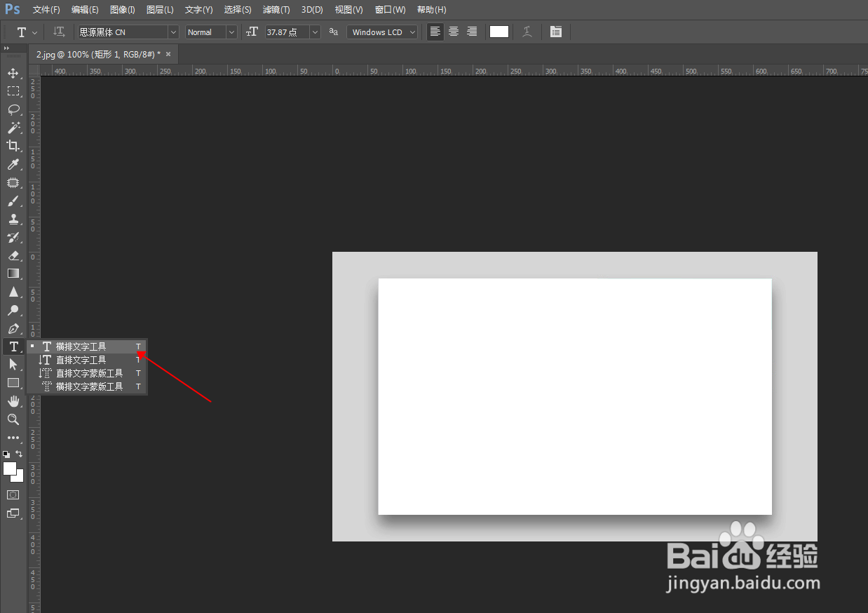This screenshot has width=868, height=613.
Task: Switch to the 2.jpg document tab
Action: (x=98, y=54)
